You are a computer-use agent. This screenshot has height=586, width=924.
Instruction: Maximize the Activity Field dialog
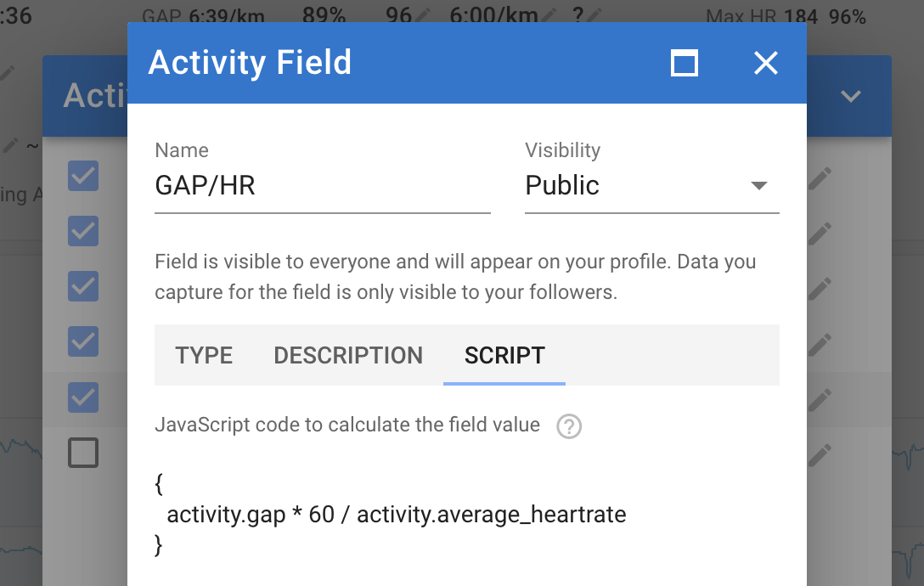point(685,63)
